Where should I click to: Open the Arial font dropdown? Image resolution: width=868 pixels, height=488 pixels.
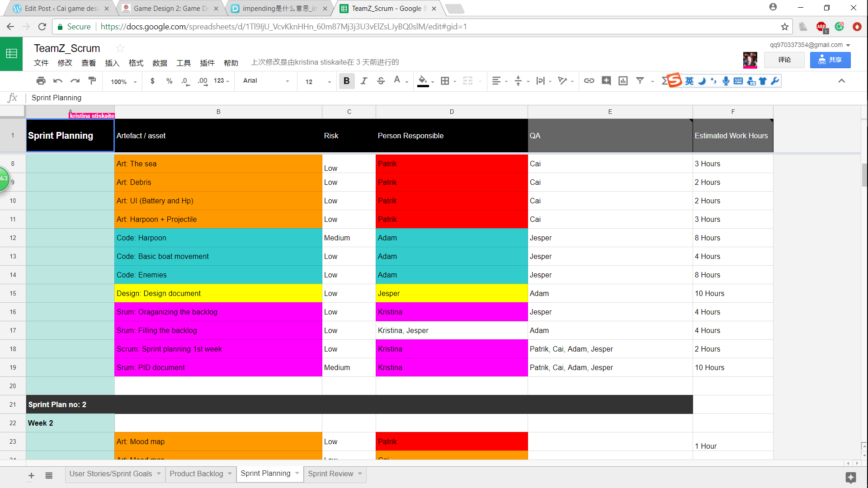tap(266, 81)
